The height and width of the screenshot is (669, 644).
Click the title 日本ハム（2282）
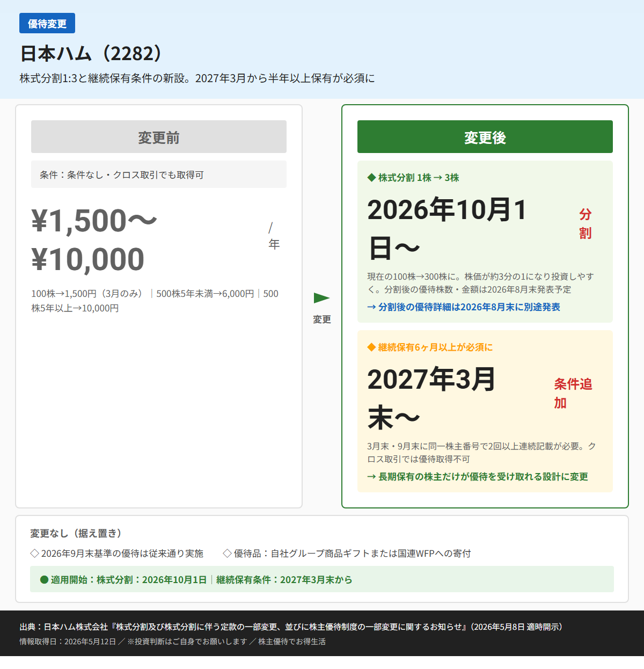point(91,54)
